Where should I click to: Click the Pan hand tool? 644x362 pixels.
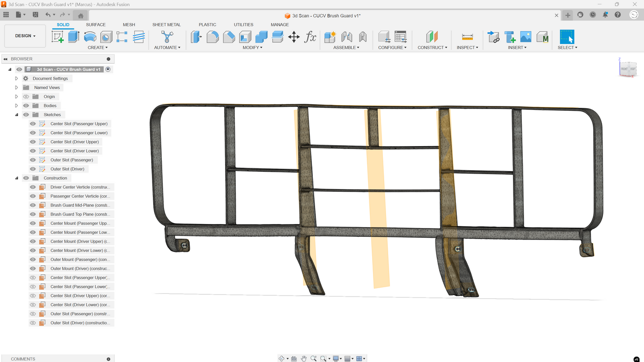304,358
